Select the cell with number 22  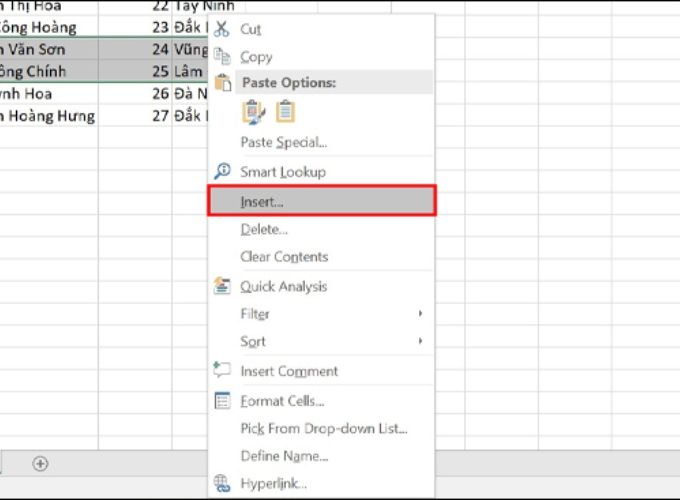[x=135, y=7]
